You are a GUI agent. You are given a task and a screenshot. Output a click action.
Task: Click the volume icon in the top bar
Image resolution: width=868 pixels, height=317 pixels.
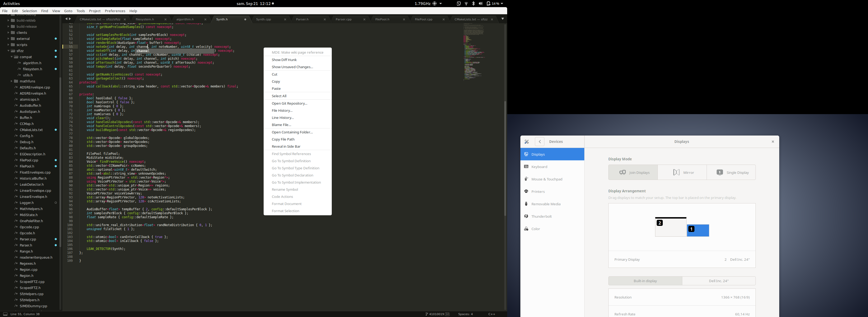(x=481, y=4)
